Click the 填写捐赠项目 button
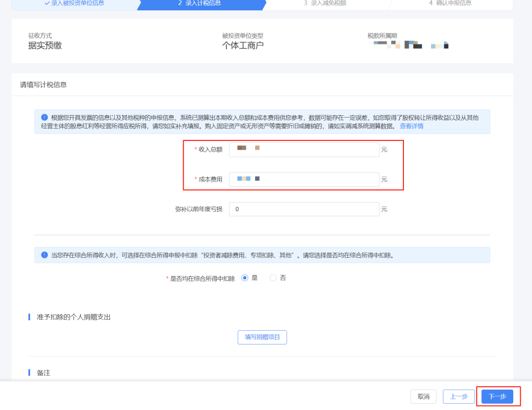532x410 pixels. pyautogui.click(x=262, y=337)
